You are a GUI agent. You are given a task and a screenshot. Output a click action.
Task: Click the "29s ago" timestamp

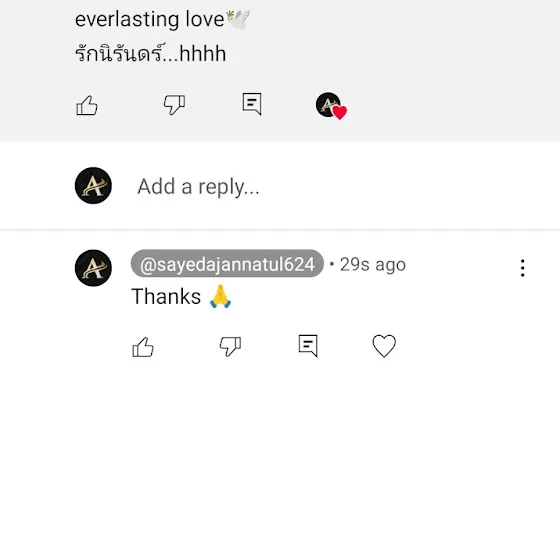point(372,265)
